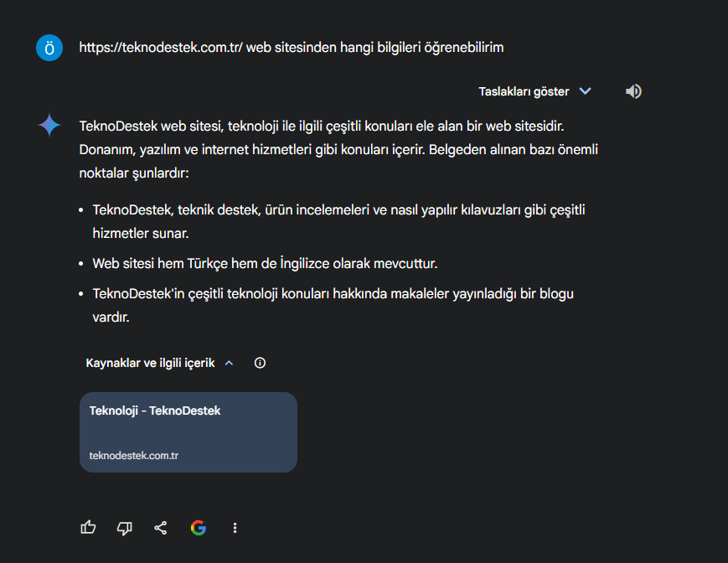Click the thumbs down icon to dislike response
This screenshot has height=563, width=728.
point(124,528)
